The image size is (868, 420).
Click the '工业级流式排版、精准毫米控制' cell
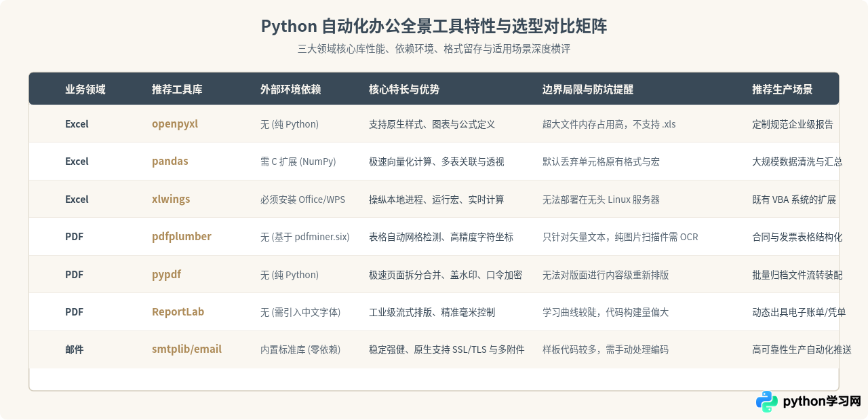click(432, 313)
